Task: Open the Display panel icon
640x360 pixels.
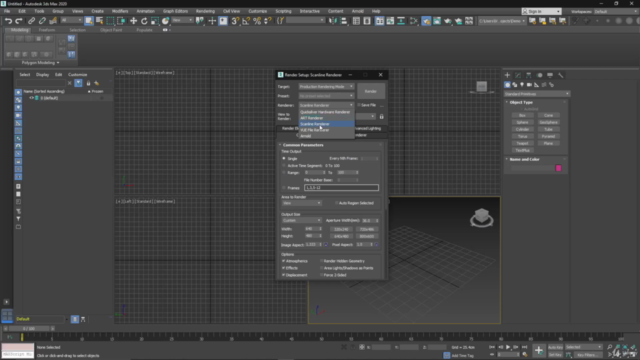Action: coord(550,75)
